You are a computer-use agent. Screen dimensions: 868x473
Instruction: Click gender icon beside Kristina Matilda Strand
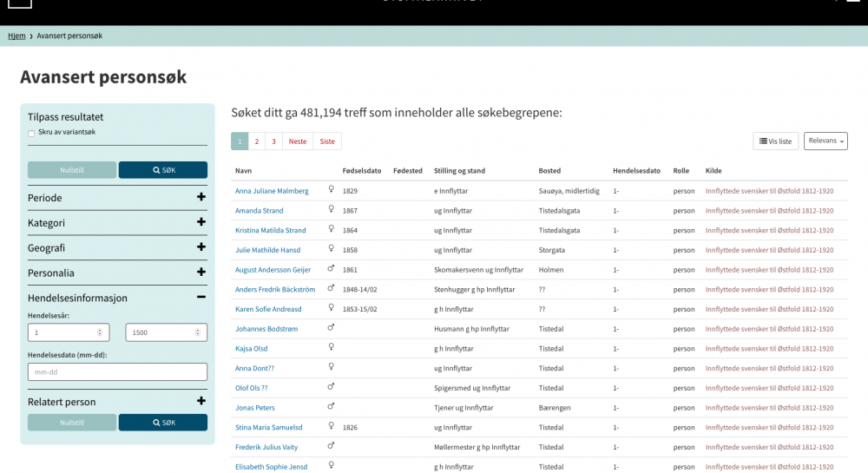pos(331,229)
